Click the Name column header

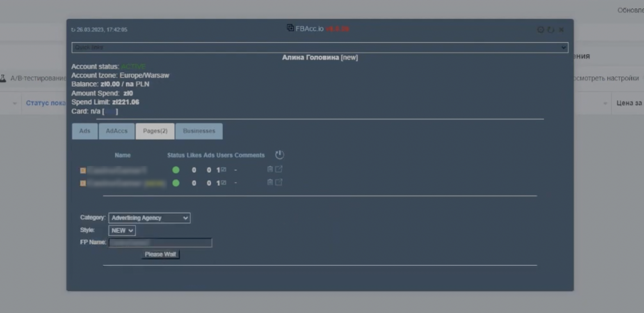click(123, 155)
